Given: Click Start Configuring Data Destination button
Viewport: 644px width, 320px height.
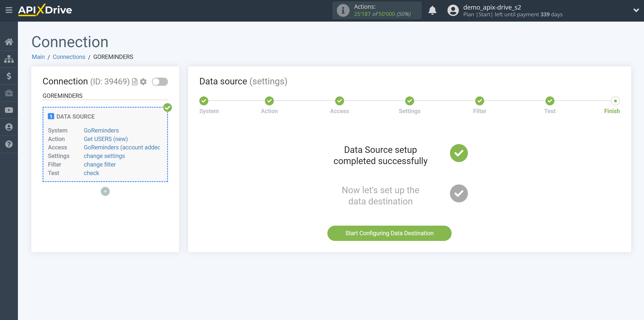Looking at the screenshot, I should tap(389, 233).
